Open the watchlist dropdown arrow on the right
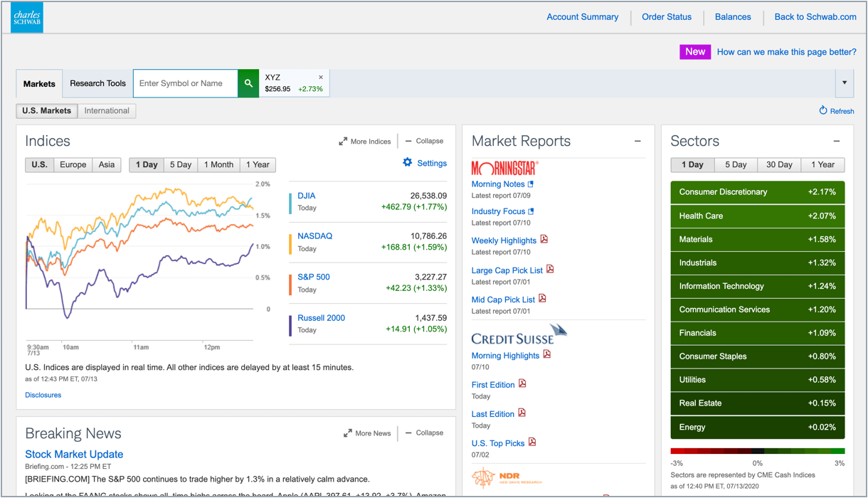Screen dimensions: 868x498 (844, 83)
